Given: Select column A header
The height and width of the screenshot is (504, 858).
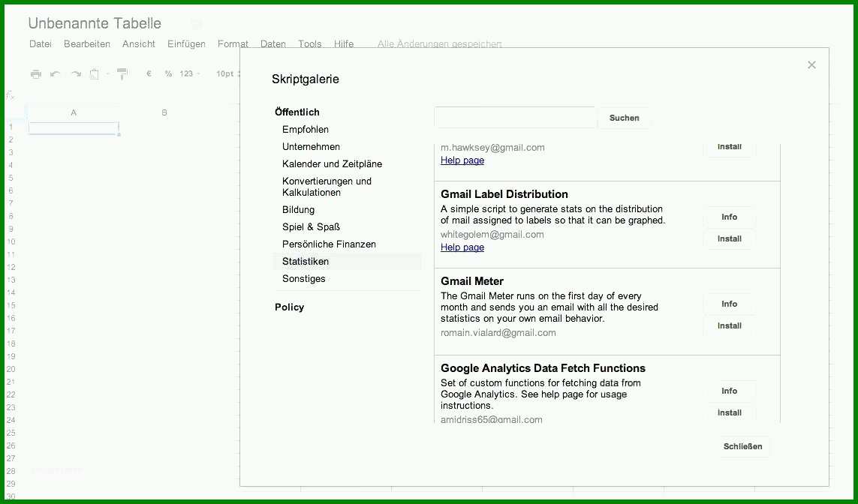Looking at the screenshot, I should click(x=74, y=112).
